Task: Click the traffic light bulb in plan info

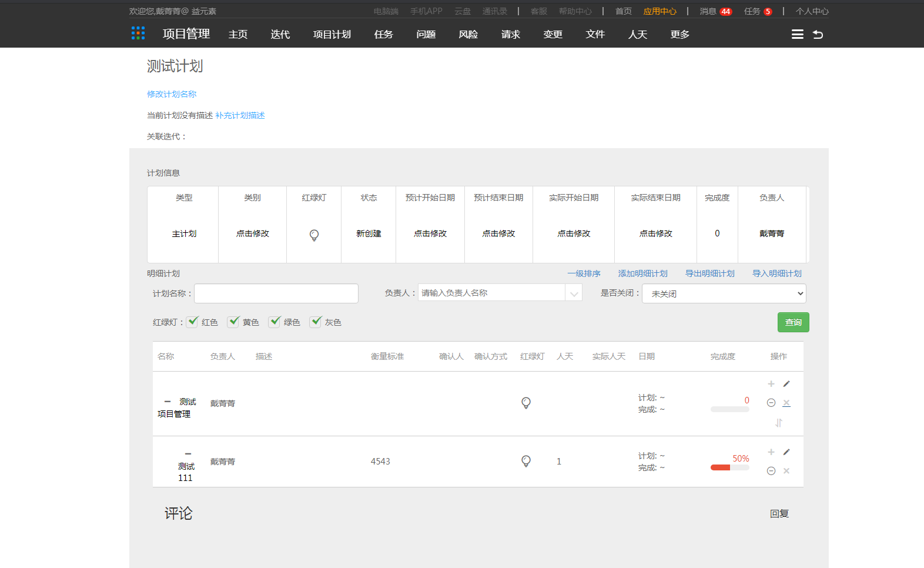Action: coord(314,235)
